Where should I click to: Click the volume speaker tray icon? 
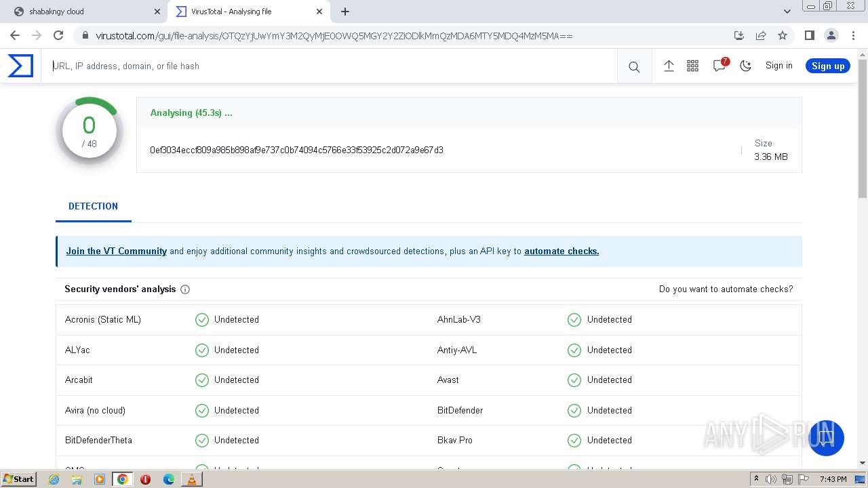pos(771,479)
